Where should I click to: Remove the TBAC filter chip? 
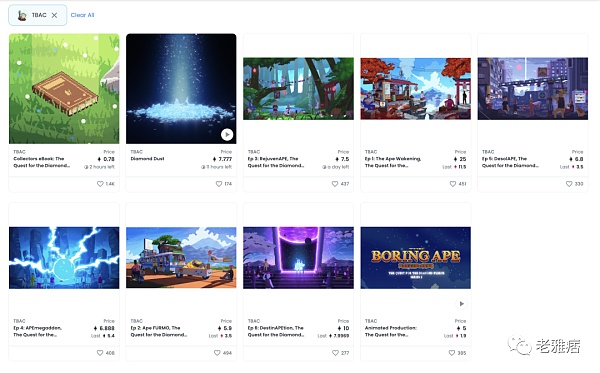[54, 15]
